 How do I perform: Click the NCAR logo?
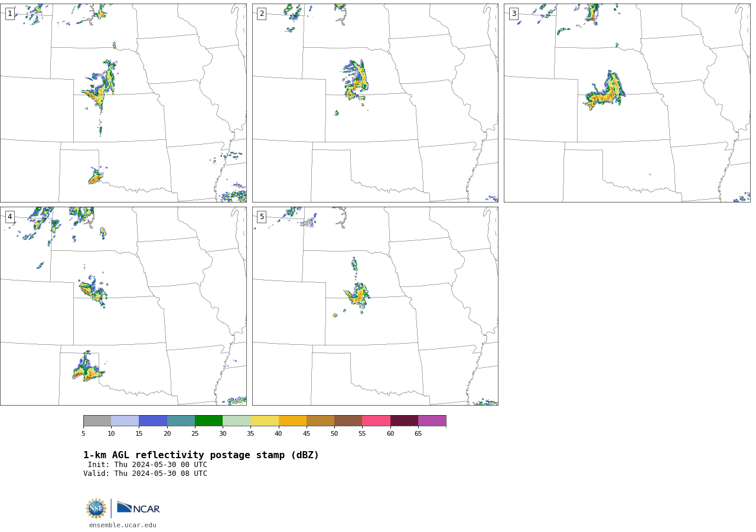point(138,508)
